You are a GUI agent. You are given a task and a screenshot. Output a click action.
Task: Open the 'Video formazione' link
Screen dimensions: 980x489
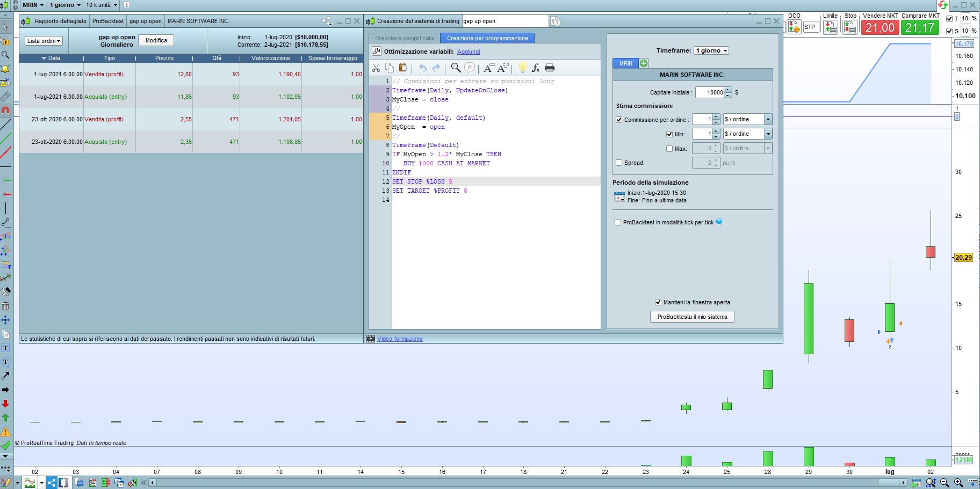(x=400, y=339)
